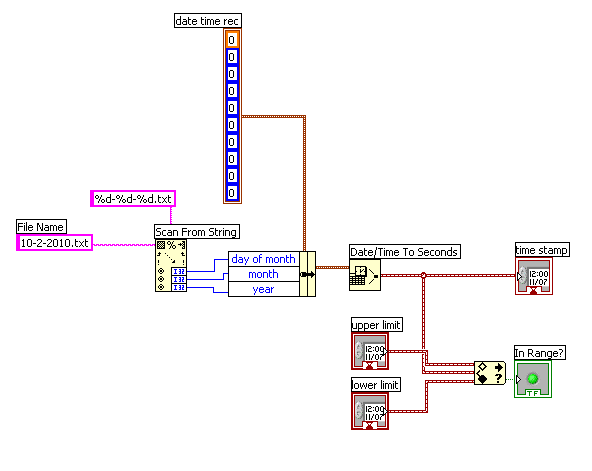Image resolution: width=592 pixels, height=471 pixels.
Task: Edit the %d-%d-%d.txt format string constant
Action: coord(133,199)
